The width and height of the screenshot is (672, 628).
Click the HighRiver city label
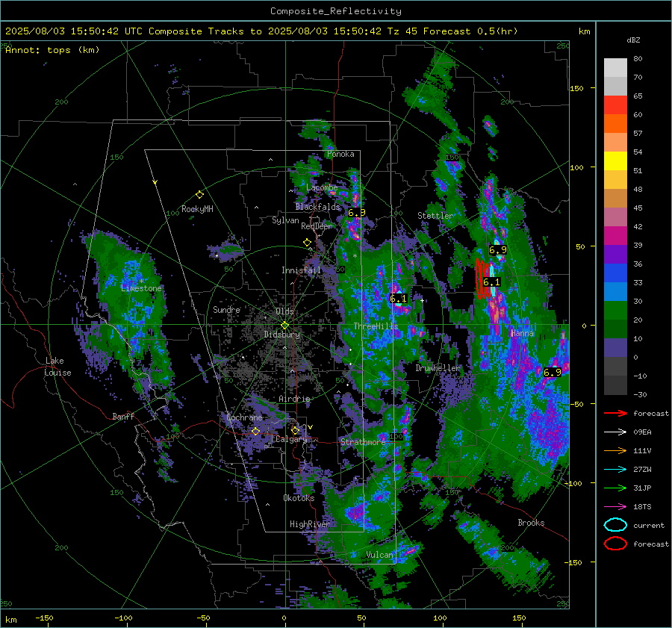click(x=309, y=524)
